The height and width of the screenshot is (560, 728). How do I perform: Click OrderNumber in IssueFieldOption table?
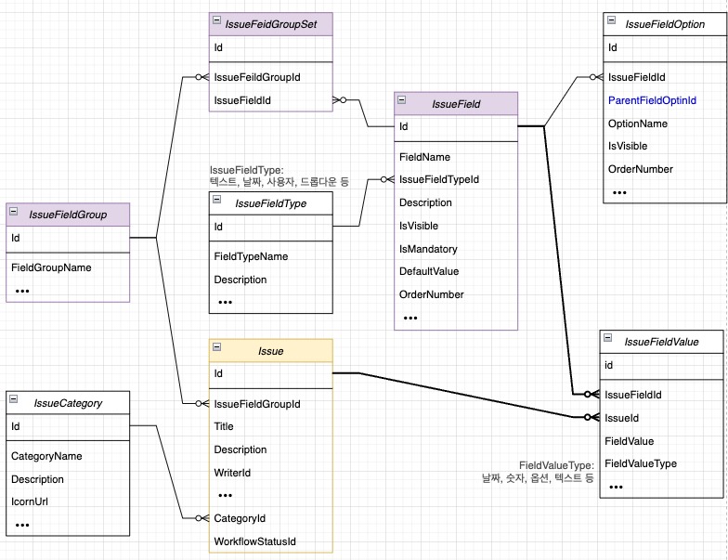pyautogui.click(x=665, y=169)
